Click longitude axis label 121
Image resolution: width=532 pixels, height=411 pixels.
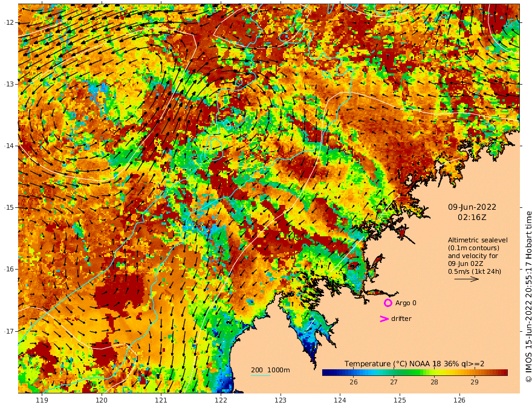(x=161, y=401)
